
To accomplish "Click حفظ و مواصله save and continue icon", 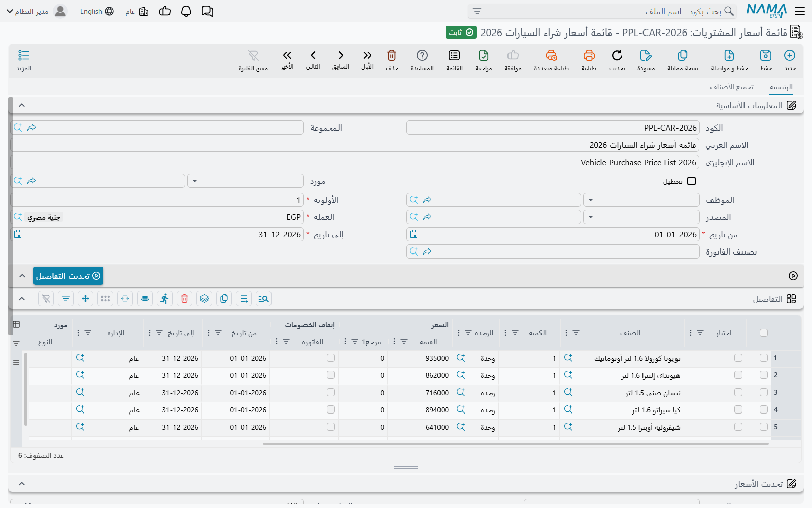I will pos(729,55).
